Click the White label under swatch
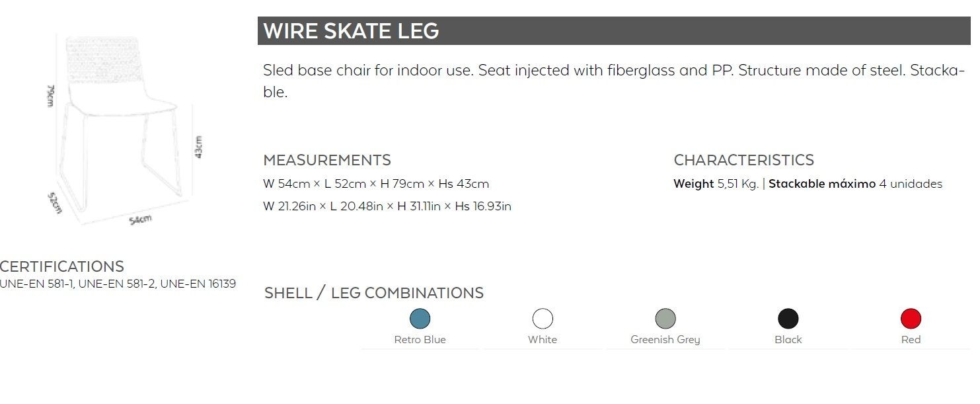The image size is (980, 404). coord(543,340)
